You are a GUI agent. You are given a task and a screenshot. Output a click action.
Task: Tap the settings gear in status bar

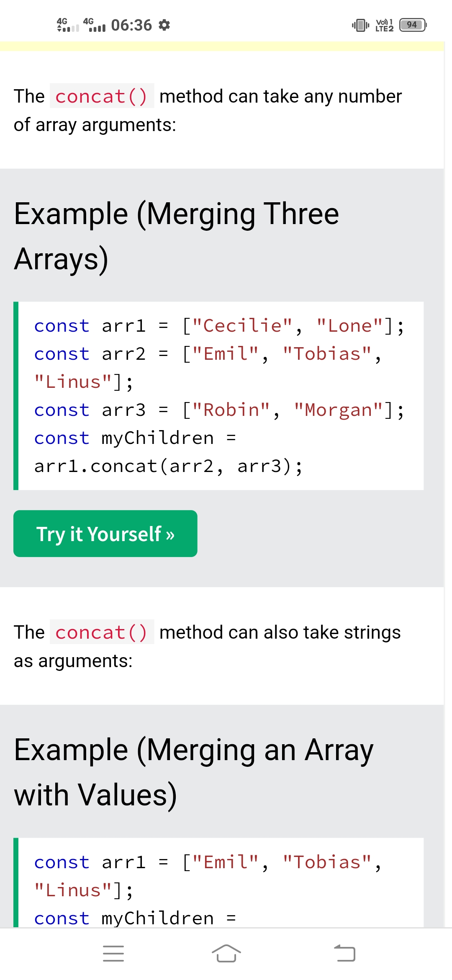tap(164, 25)
